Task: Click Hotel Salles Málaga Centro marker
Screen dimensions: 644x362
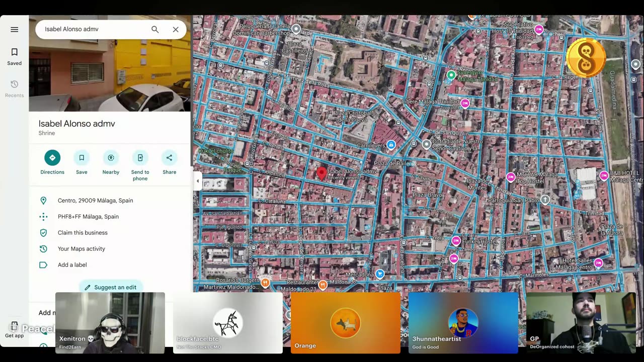Action: coord(598,263)
